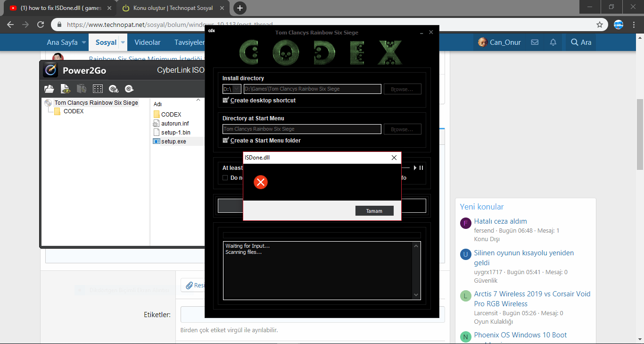
Task: Click the disc burn icon in Power2Go toolbar
Action: pos(113,89)
